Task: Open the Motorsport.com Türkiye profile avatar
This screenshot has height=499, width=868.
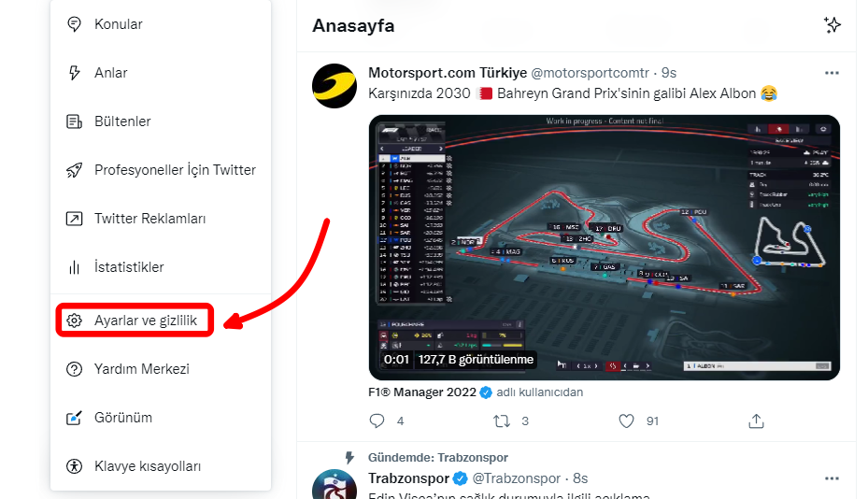Action: pos(334,86)
